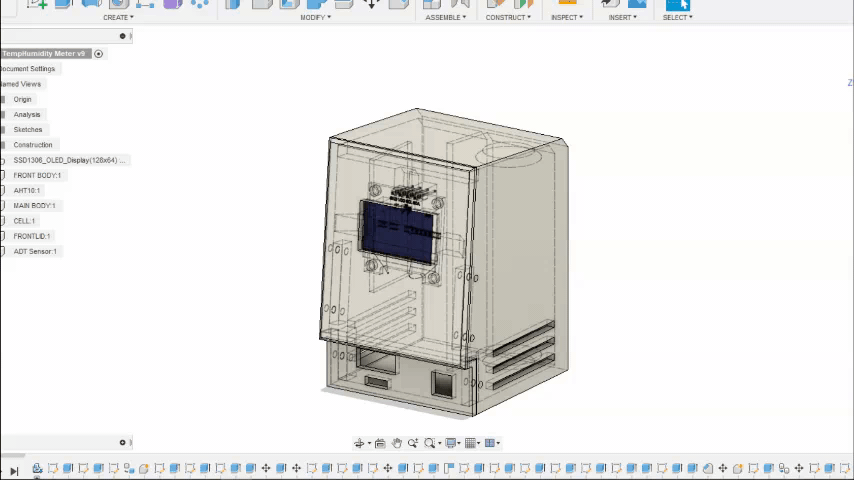Click the Create Sketch icon in toolbar
The height and width of the screenshot is (480, 854).
tap(37, 4)
